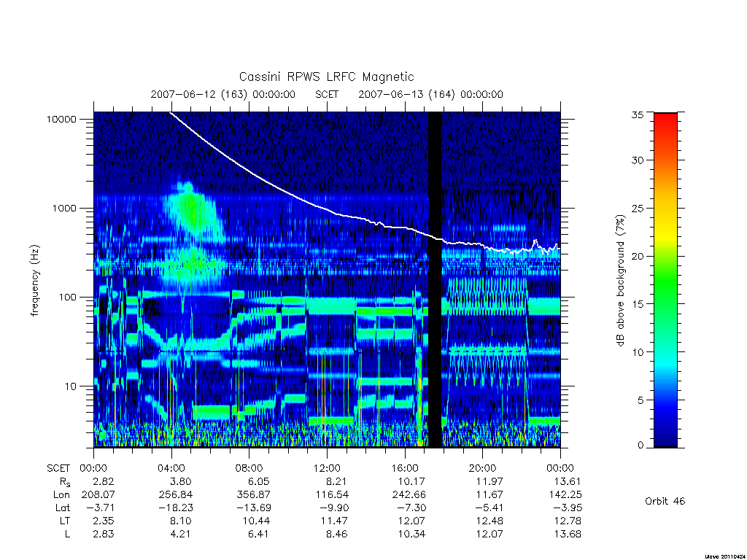The width and height of the screenshot is (747, 560).
Task: Click the L value '4.21'
Action: pos(181,534)
